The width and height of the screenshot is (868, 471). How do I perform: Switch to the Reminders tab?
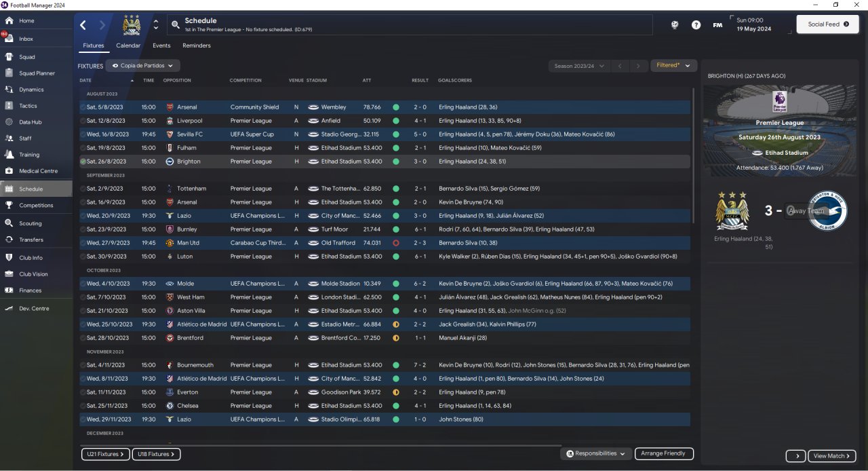tap(197, 45)
